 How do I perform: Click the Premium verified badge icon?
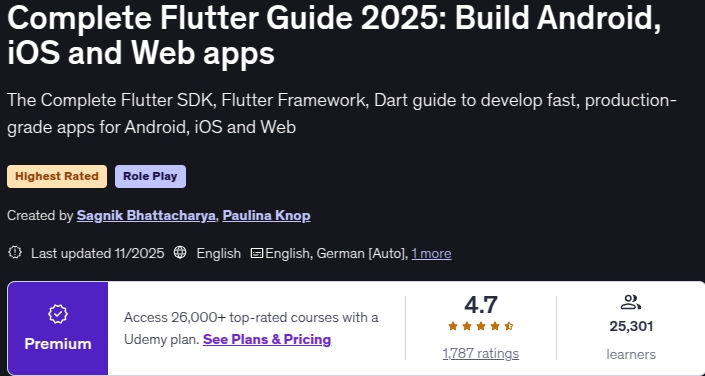coord(58,314)
